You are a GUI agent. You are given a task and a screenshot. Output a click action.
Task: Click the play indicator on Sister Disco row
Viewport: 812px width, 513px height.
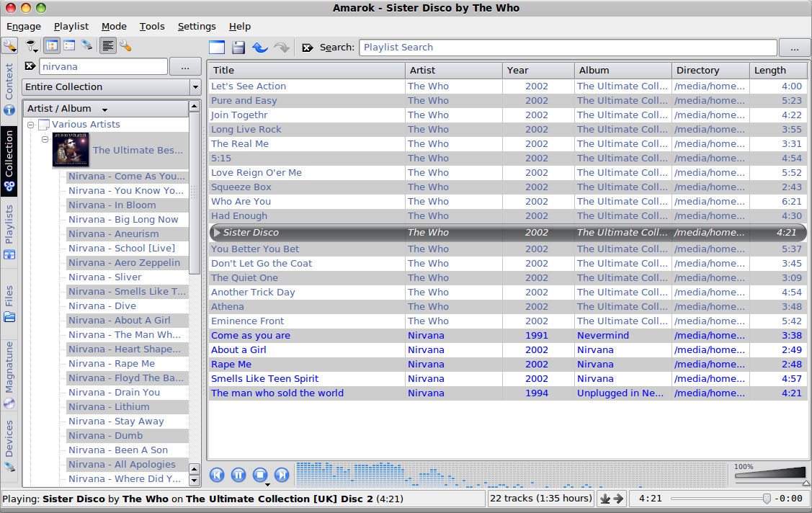point(217,233)
